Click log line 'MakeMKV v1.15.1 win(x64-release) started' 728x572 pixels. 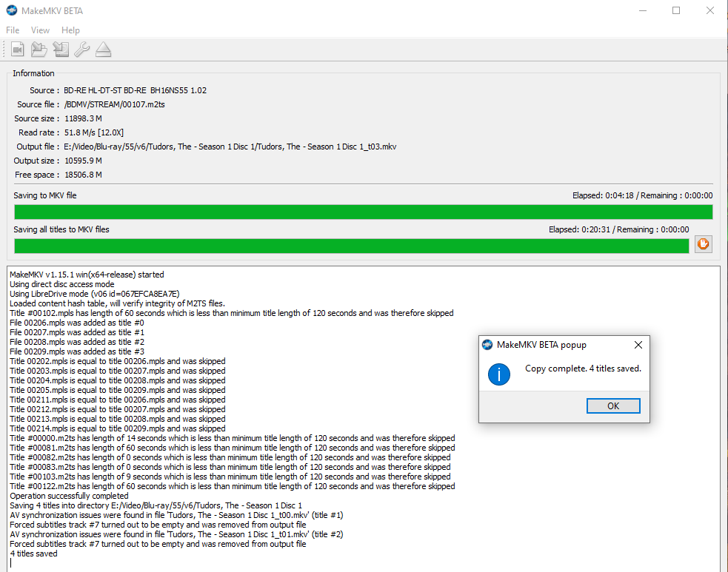tap(87, 275)
